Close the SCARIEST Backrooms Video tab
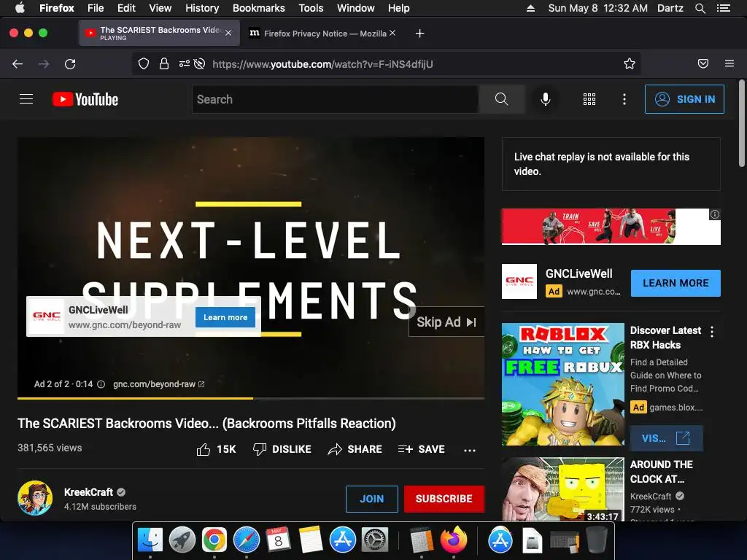Viewport: 747px width, 560px height. click(228, 33)
